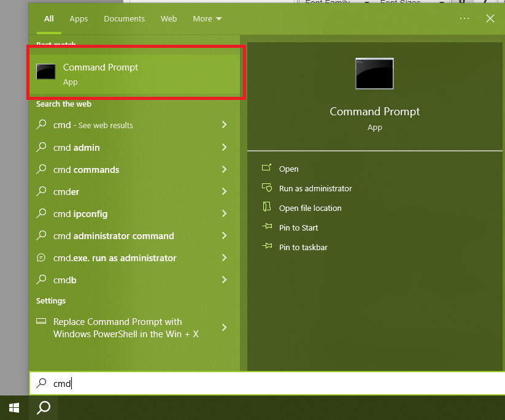Screen dimensions: 505x420
Task: Expand the arrow beside 'cmd admin'
Action: [224, 147]
